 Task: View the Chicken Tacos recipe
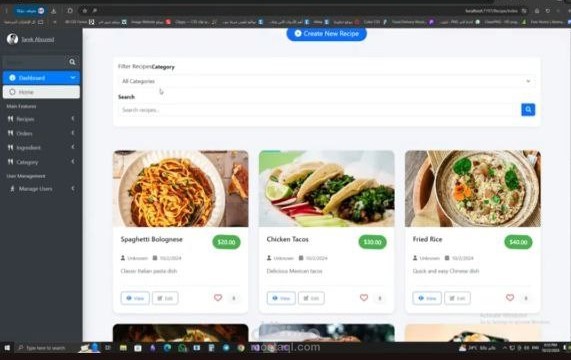tap(281, 298)
